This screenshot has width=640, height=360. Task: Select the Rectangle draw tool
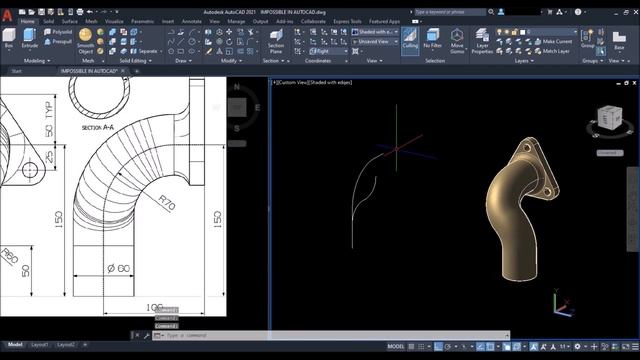pos(181,51)
